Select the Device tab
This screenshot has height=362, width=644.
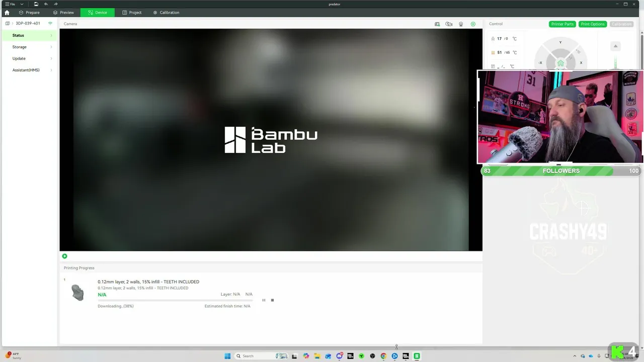tap(98, 13)
